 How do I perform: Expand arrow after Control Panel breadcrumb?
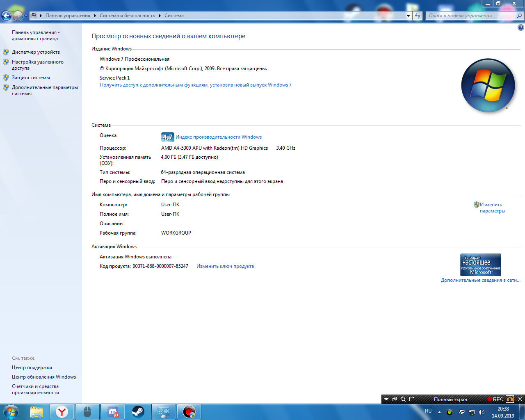pos(95,16)
